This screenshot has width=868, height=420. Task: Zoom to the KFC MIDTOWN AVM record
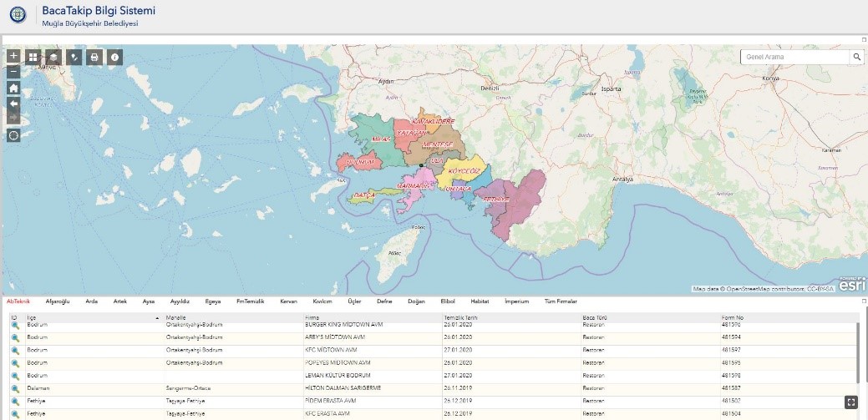point(16,350)
